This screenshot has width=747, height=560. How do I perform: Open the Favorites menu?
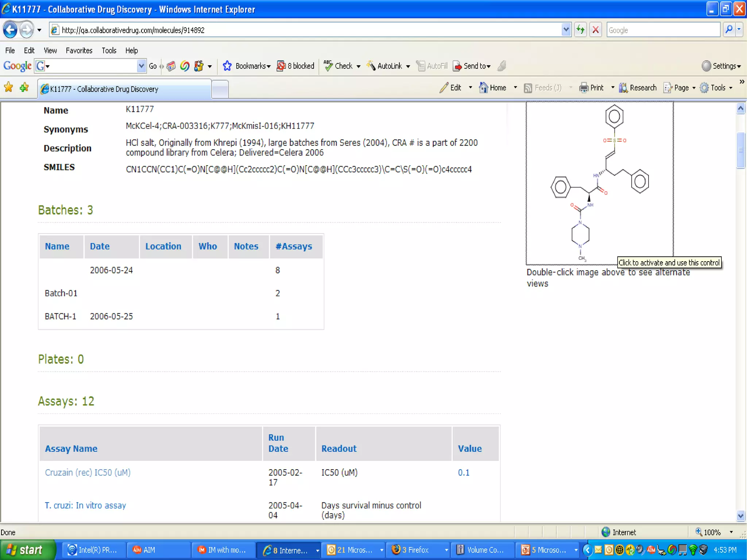79,50
